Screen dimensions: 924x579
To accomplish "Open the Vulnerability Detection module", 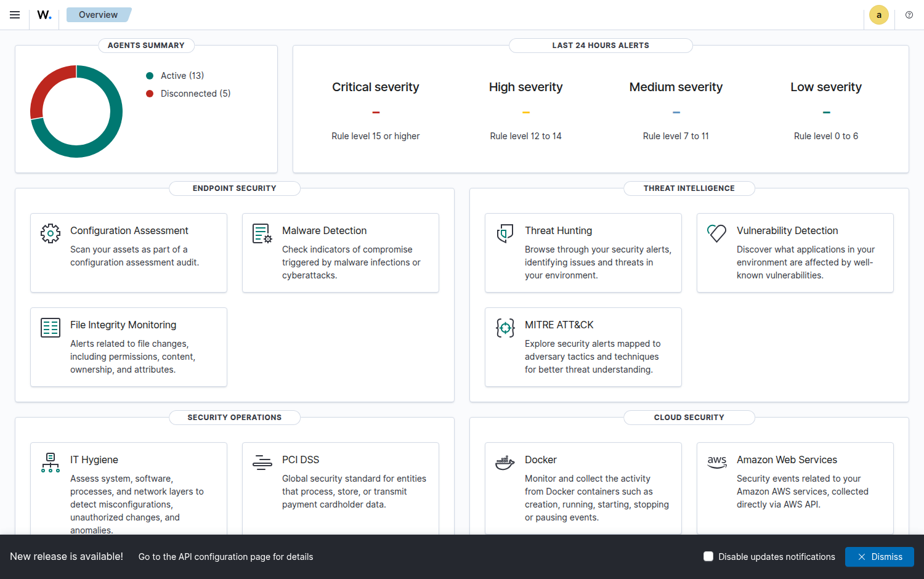I will (795, 253).
